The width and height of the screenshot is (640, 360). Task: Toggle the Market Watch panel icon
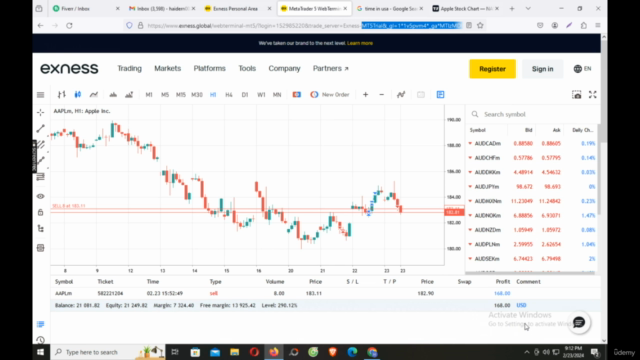click(x=440, y=95)
